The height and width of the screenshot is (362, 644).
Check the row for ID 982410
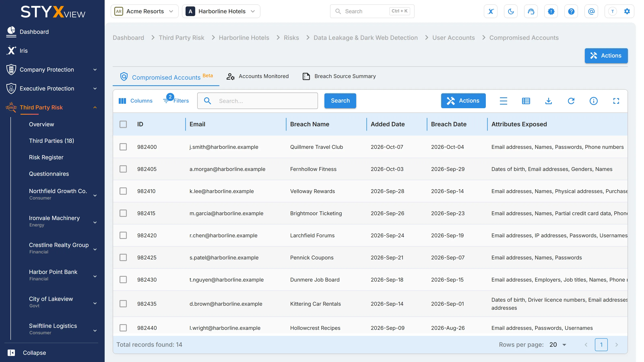click(x=123, y=191)
